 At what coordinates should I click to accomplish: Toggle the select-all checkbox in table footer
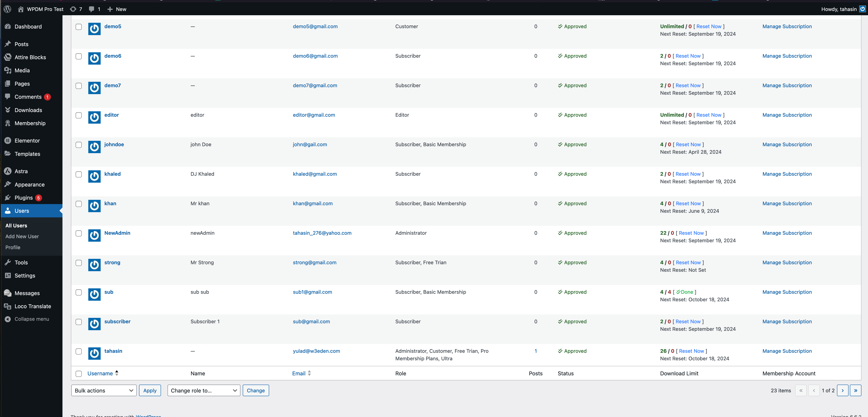[78, 374]
